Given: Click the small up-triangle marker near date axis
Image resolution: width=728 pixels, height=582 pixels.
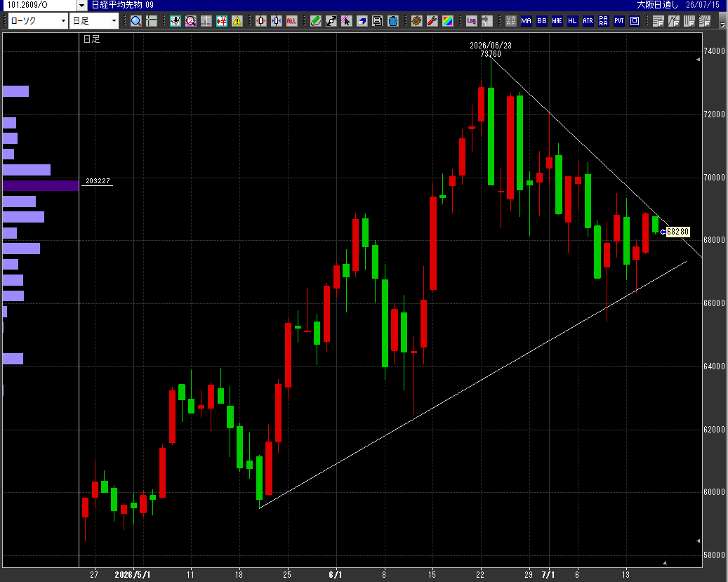Looking at the screenshot, I should point(665,563).
